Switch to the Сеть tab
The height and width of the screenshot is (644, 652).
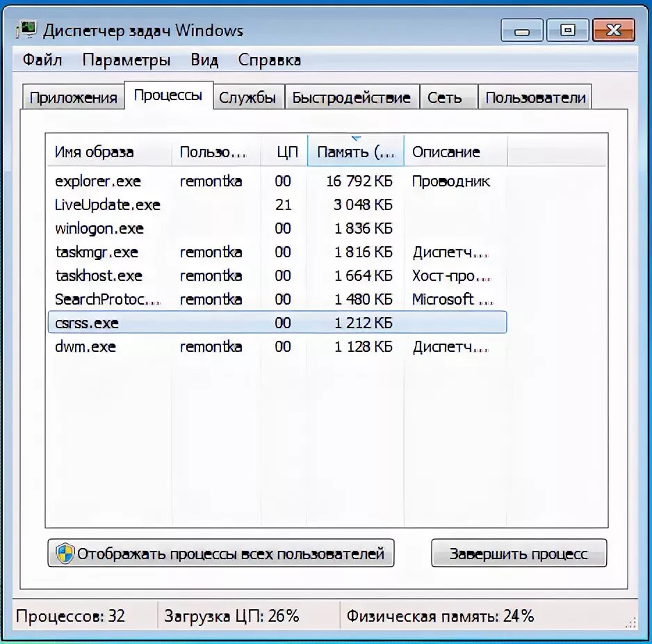pos(448,97)
